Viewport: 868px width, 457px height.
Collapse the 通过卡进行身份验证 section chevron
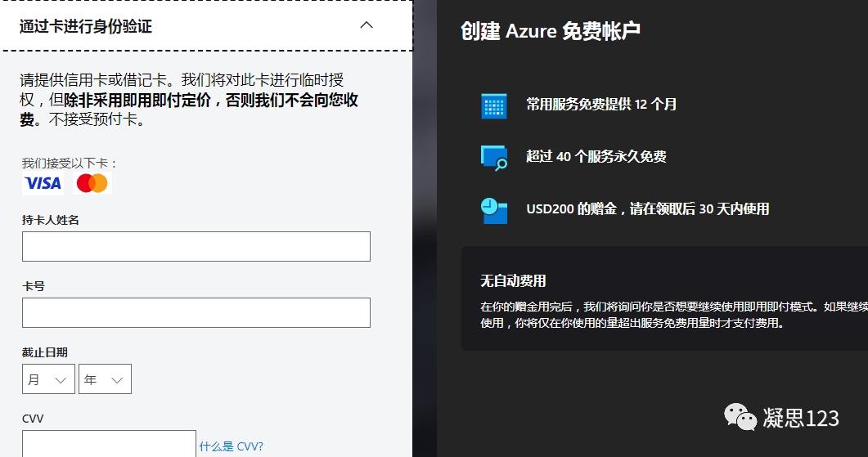[367, 25]
